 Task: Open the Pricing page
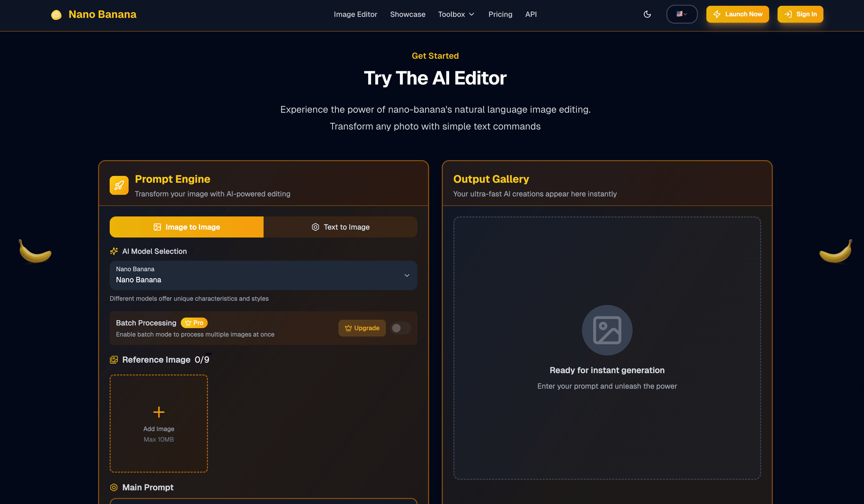click(500, 14)
